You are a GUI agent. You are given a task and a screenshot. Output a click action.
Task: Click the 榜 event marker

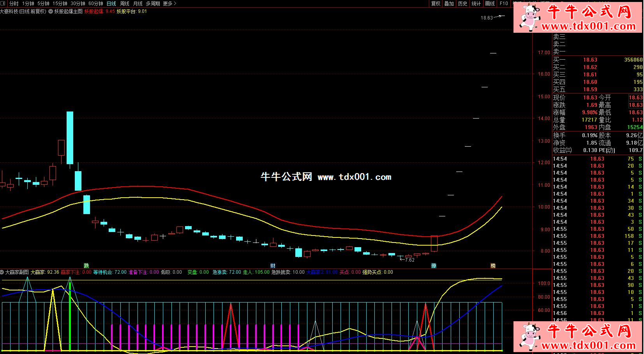point(493,266)
